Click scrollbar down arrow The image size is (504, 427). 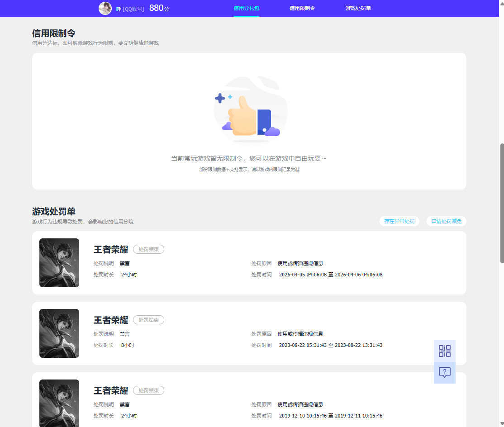pos(502,424)
